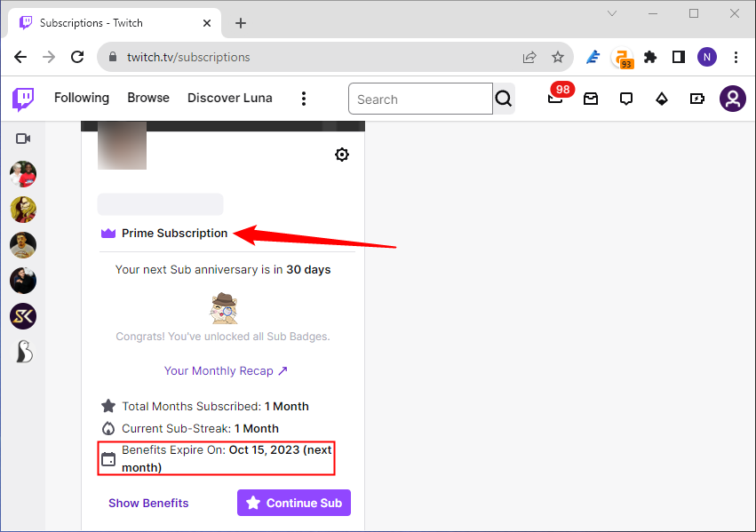Open the Extensions puzzle icon
The image size is (756, 532).
650,58
